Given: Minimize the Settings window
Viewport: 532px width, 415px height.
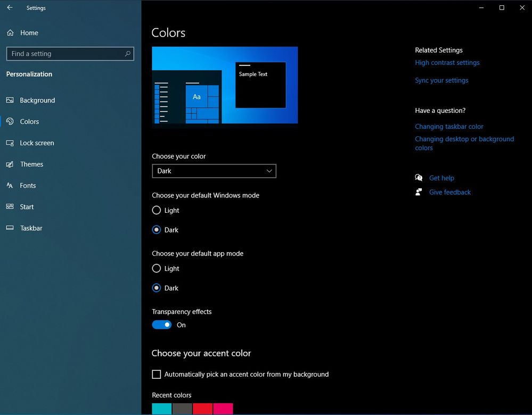Looking at the screenshot, I should (481, 7).
